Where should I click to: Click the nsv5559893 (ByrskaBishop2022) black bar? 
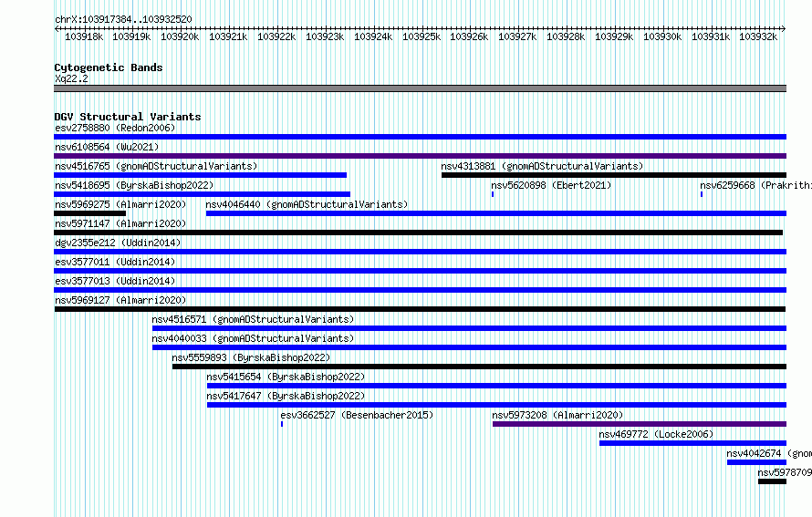tap(479, 367)
